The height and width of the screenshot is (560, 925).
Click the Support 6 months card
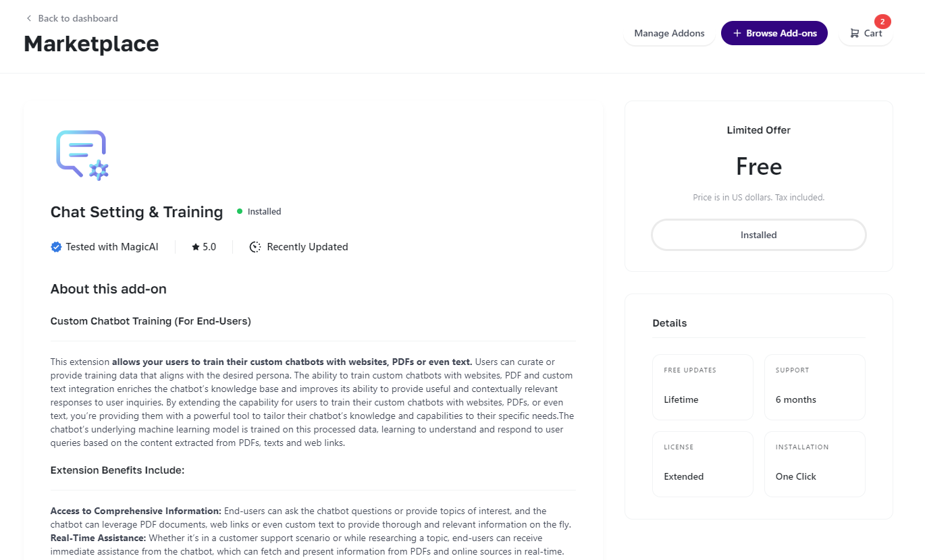click(x=814, y=387)
